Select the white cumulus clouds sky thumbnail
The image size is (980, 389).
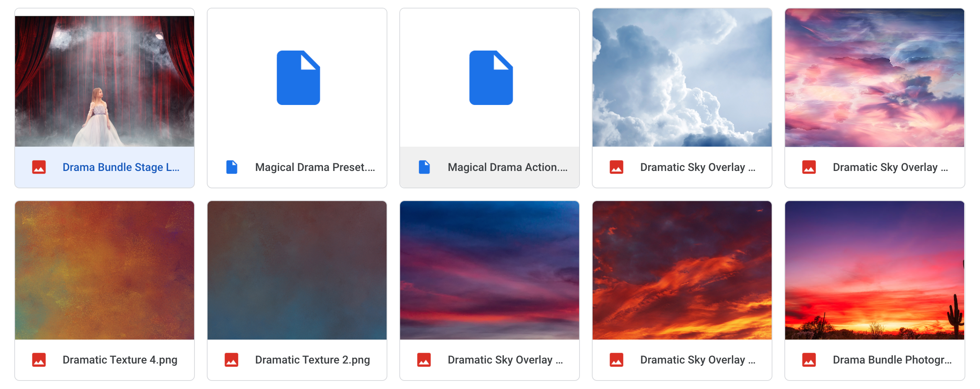click(x=682, y=78)
